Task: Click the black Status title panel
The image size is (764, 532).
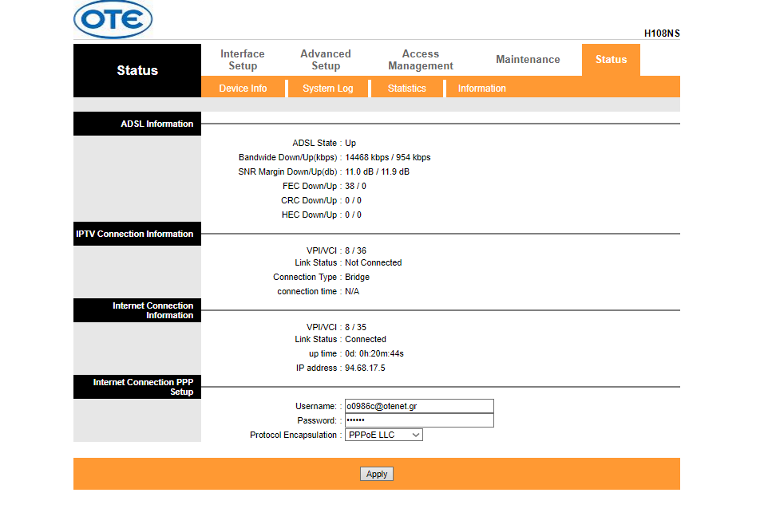Action: [137, 70]
